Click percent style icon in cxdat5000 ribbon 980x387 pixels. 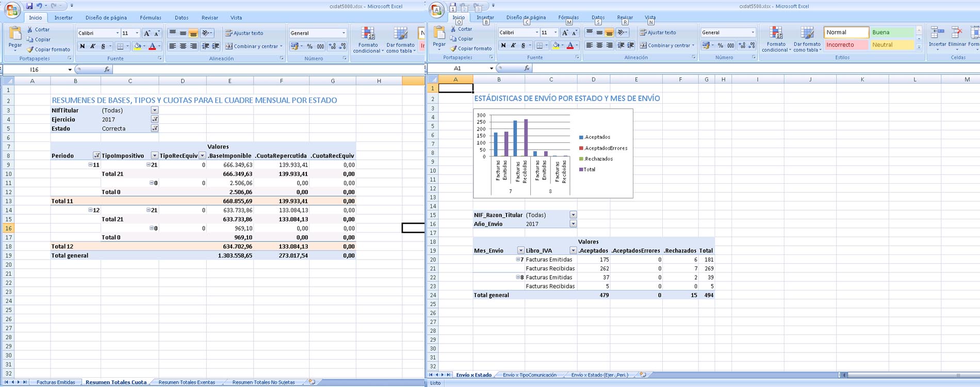click(309, 46)
